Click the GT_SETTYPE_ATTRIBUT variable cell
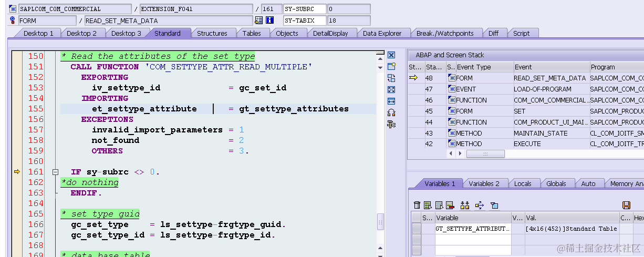Screen dimensions: 644x257 click(473, 229)
